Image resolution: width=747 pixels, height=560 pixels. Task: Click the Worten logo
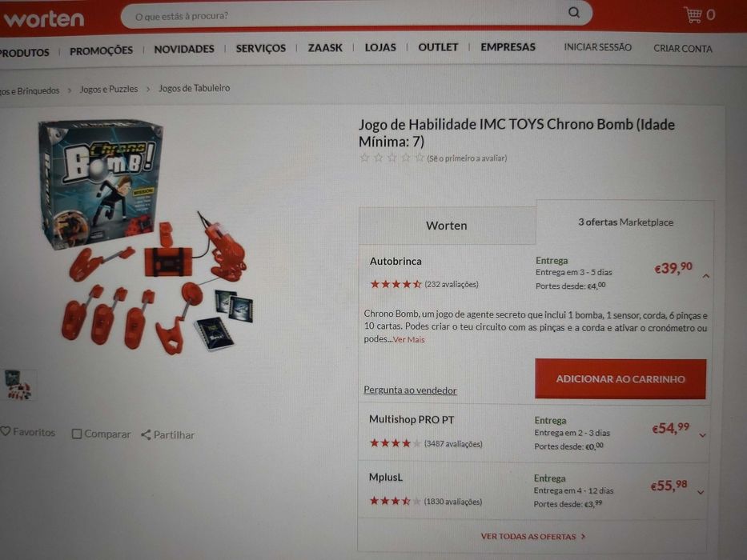[x=43, y=18]
